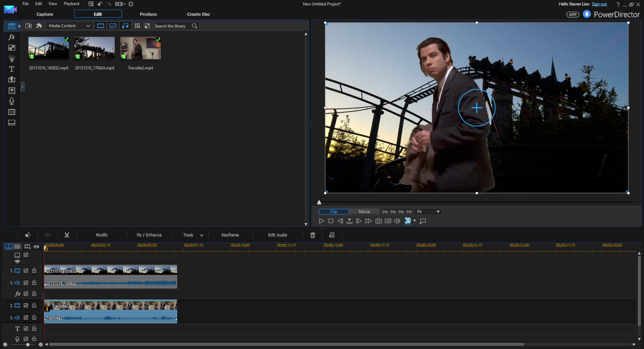
Task: Click the undo arrow icon
Action: pos(100,4)
